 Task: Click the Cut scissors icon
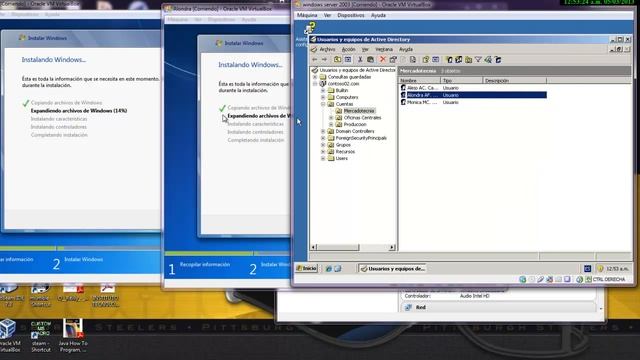coord(360,60)
